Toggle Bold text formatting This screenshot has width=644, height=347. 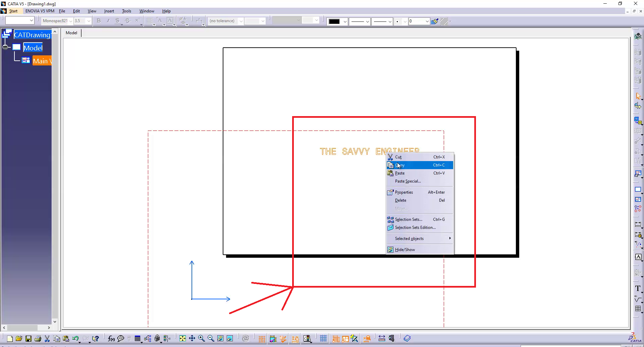tap(99, 21)
